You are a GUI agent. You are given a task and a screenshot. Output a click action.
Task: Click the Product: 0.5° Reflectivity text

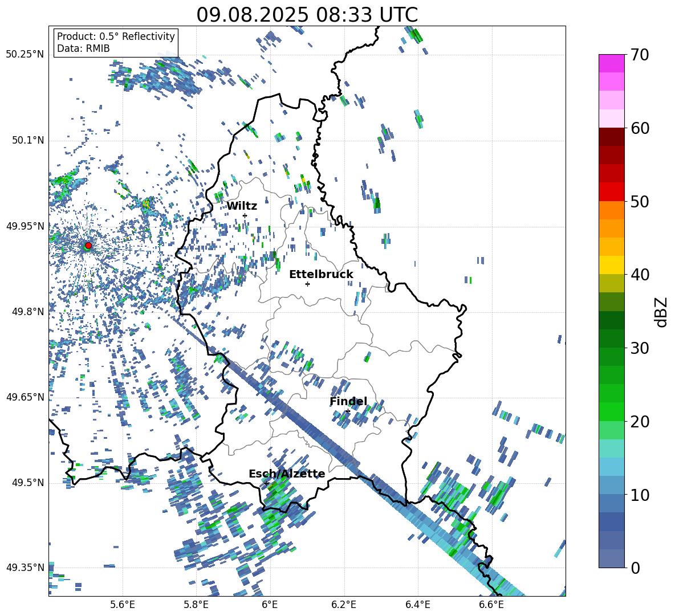[x=116, y=36]
